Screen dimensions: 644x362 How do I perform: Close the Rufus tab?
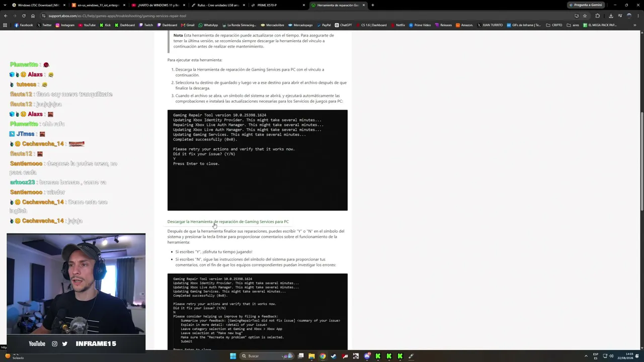point(245,5)
